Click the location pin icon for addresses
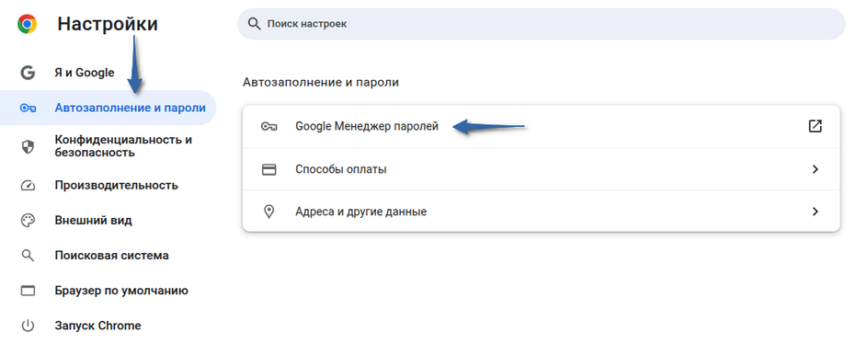This screenshot has width=868, height=344. [269, 212]
